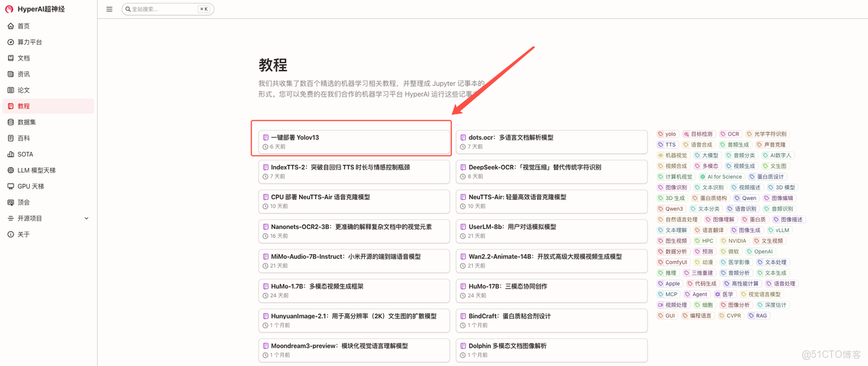Open the UserLM-8b tutorial
The width and height of the screenshot is (868, 366).
(551, 231)
